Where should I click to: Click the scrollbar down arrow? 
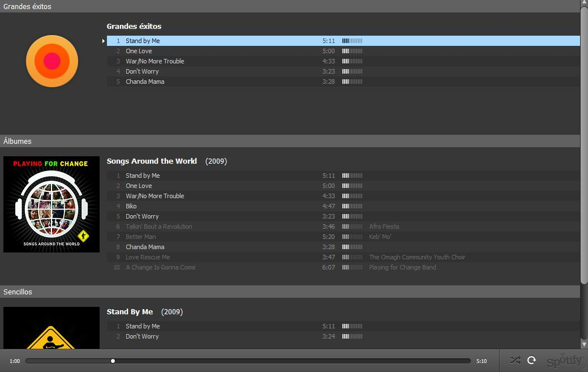(x=584, y=345)
